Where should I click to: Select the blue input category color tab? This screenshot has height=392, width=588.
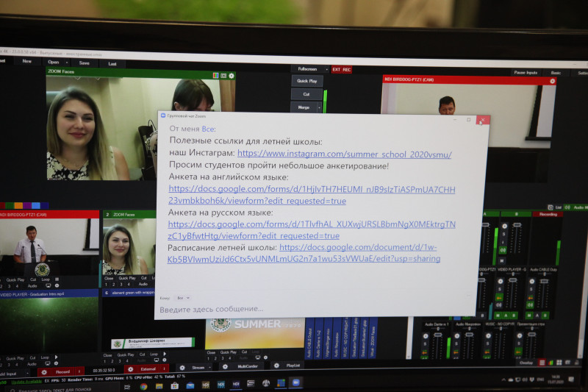click(36, 205)
